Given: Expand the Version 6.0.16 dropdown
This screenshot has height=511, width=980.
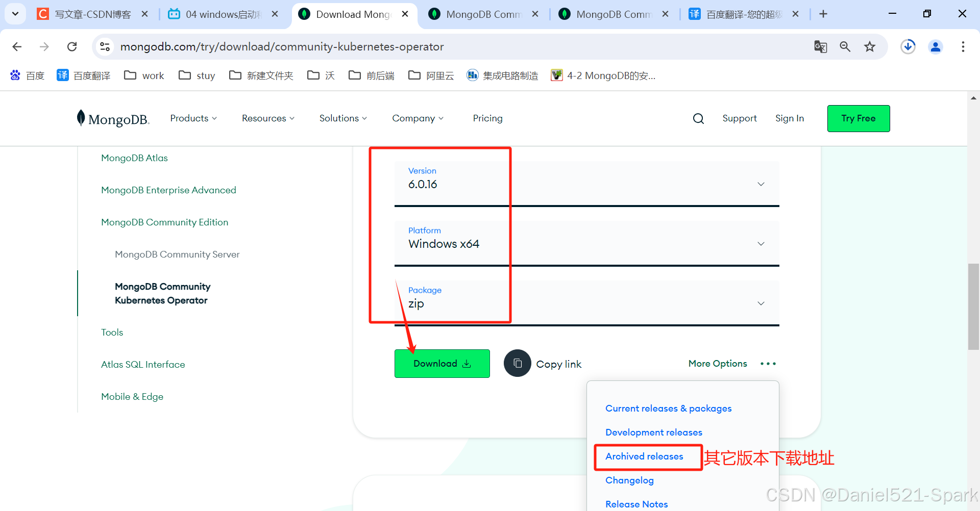Looking at the screenshot, I should 587,184.
